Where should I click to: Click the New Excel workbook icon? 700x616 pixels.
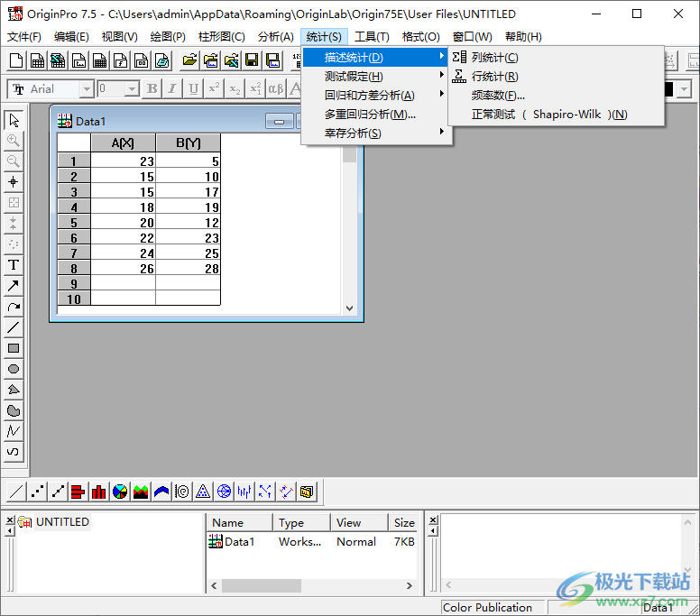pos(58,60)
